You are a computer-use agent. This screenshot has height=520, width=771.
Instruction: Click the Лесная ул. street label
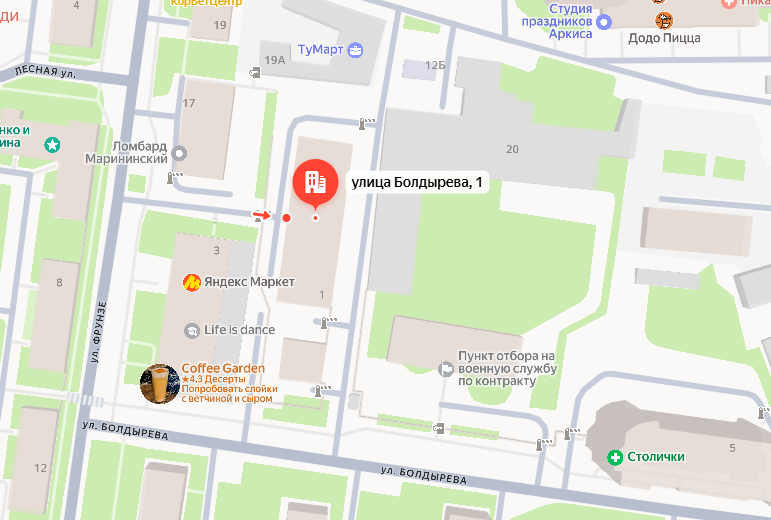[45, 72]
